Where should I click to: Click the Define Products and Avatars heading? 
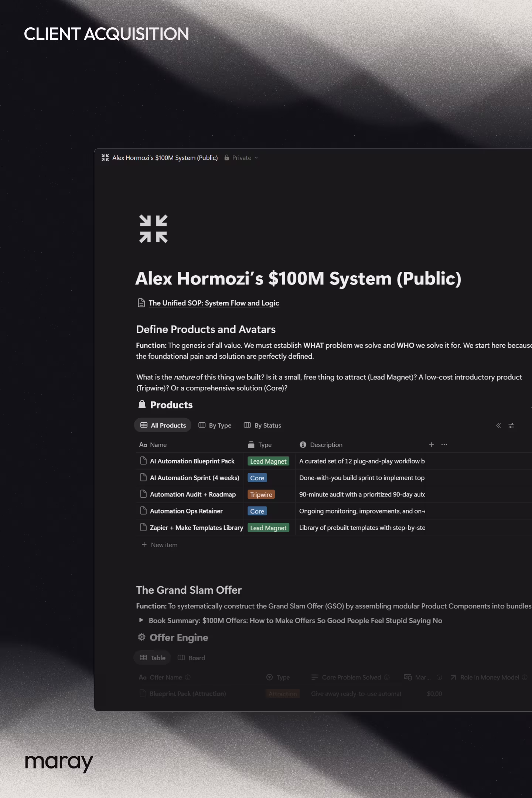click(206, 329)
